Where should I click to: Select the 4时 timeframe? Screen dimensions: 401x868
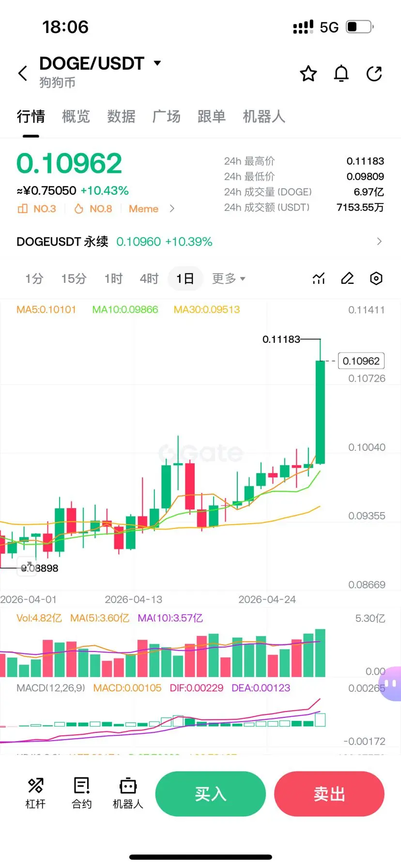tap(149, 279)
